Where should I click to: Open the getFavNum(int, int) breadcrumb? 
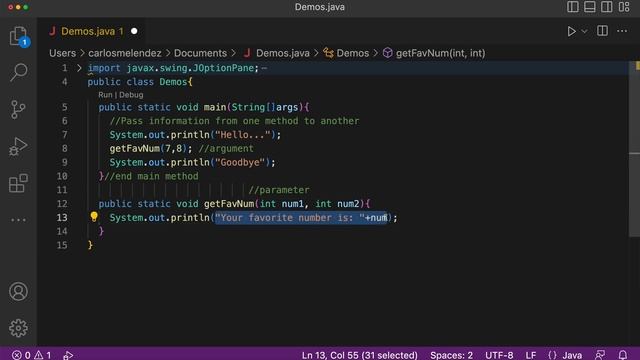440,53
